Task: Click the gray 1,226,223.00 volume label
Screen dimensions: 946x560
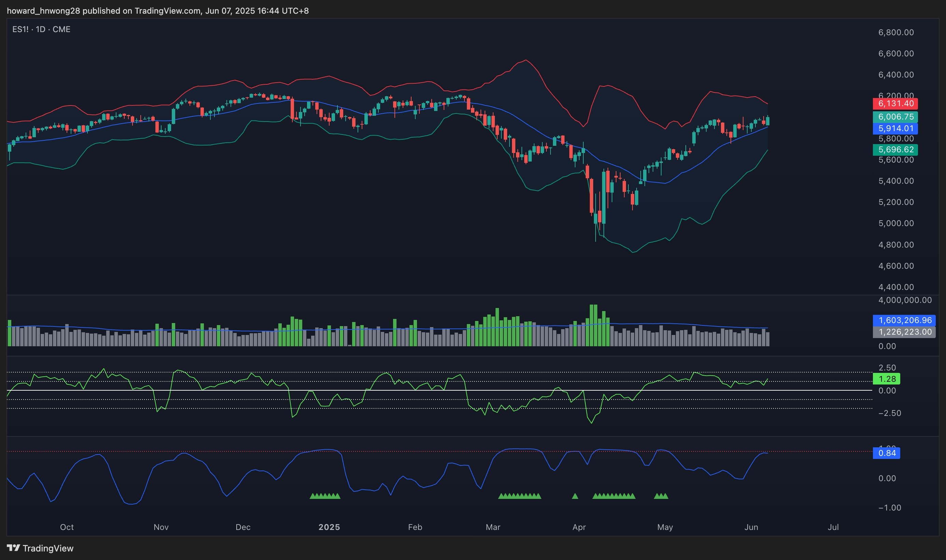Action: coord(904,332)
